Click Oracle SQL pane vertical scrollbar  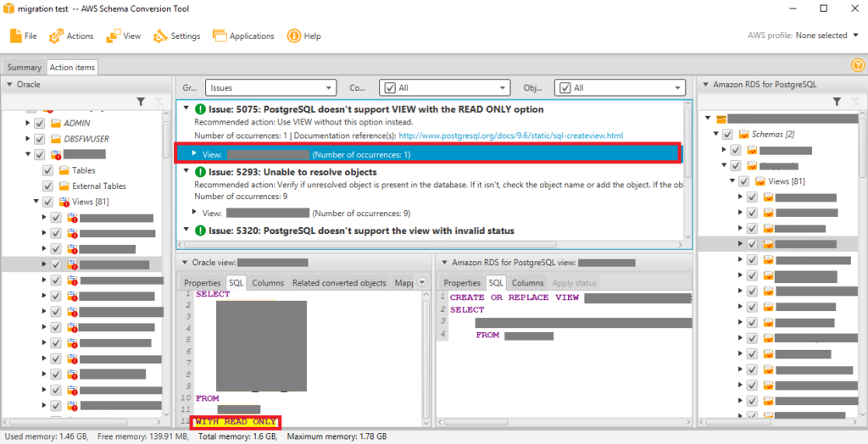pyautogui.click(x=426, y=360)
